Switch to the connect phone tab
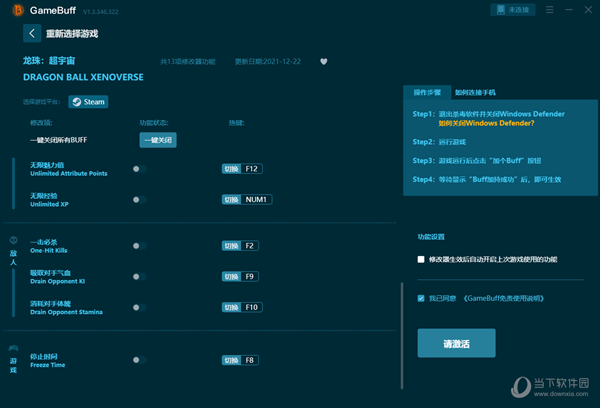This screenshot has height=408, width=600. click(x=475, y=92)
